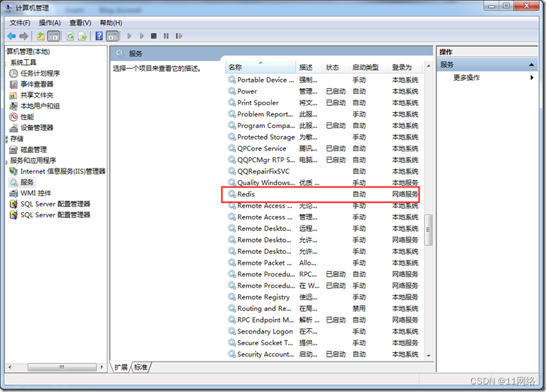This screenshot has height=392, width=546.
Task: Click the Export List toolbar icon
Action: (x=83, y=36)
